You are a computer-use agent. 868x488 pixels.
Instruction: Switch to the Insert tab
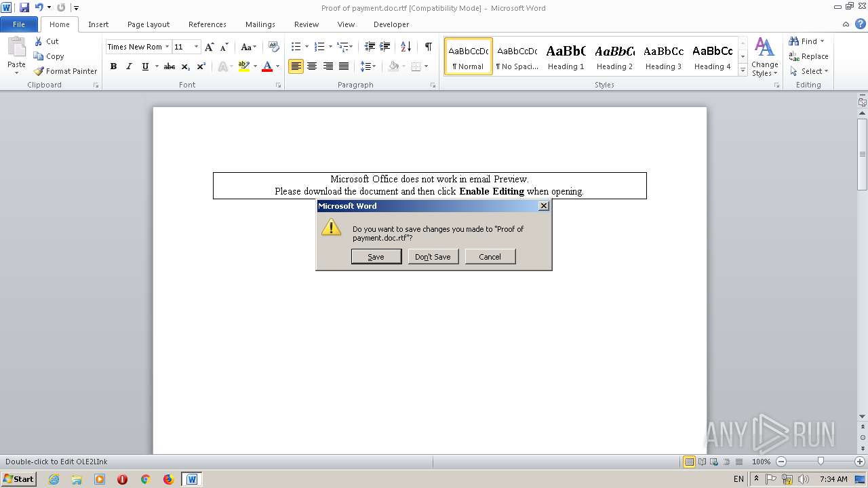98,24
